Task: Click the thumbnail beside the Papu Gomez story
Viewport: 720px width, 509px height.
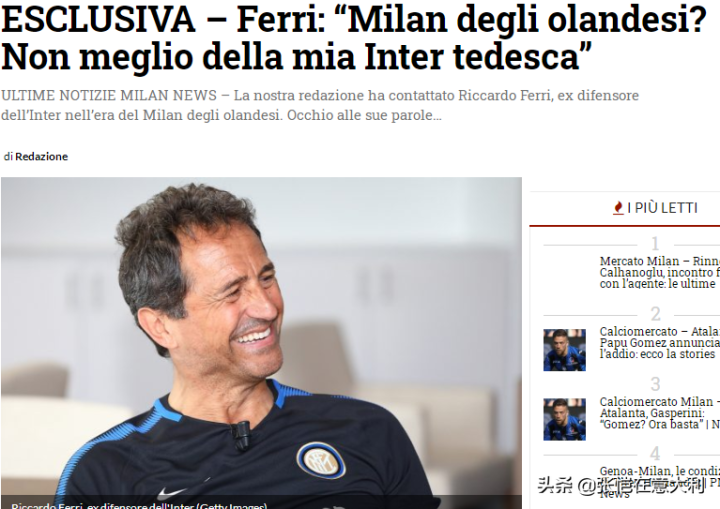Action: (x=564, y=350)
